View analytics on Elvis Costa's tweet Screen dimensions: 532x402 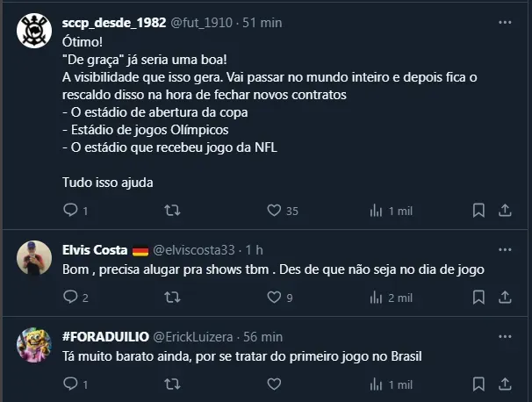376,298
